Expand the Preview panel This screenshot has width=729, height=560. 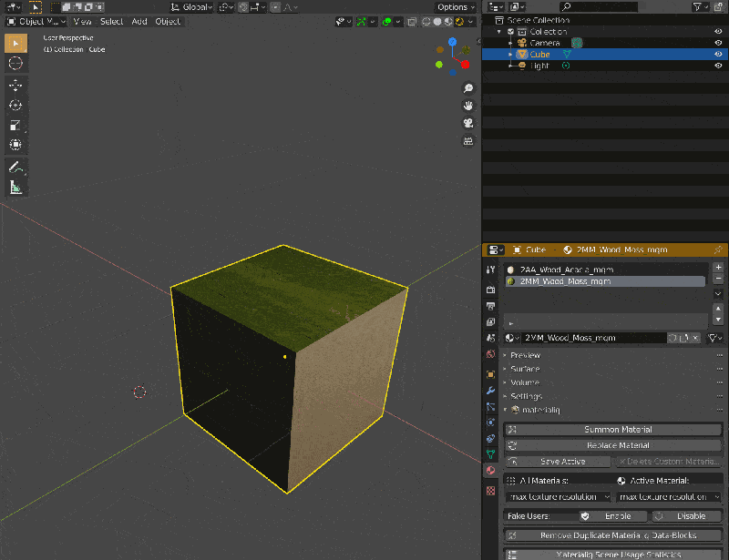526,355
